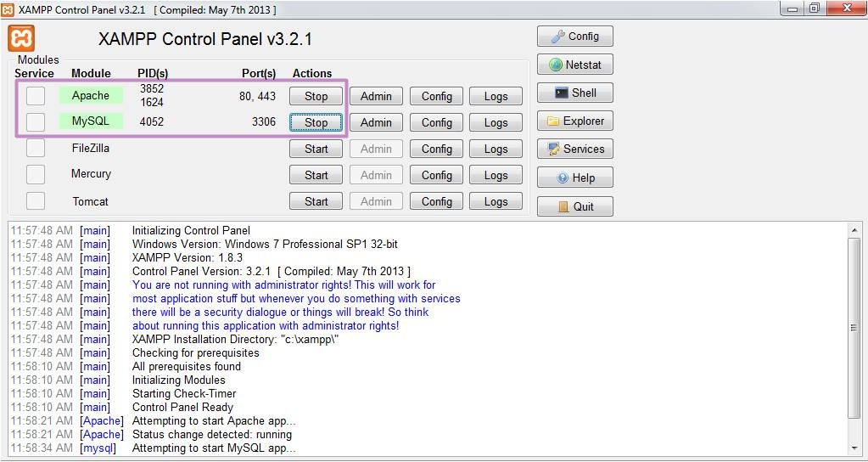Image resolution: width=868 pixels, height=462 pixels.
Task: Start the FileZilla module
Action: tap(316, 149)
